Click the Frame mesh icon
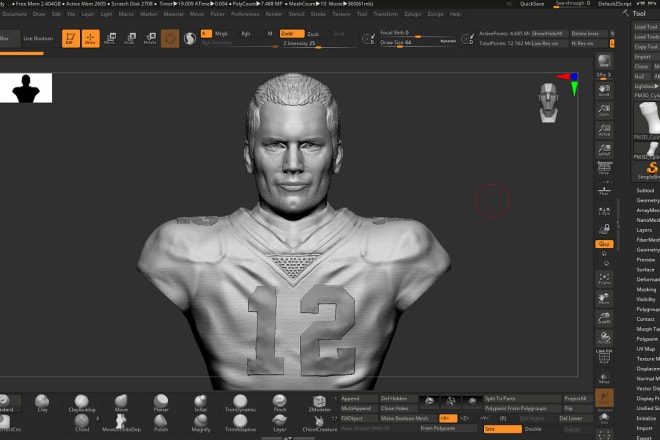Image resolution: width=660 pixels, height=440 pixels. coord(604,279)
